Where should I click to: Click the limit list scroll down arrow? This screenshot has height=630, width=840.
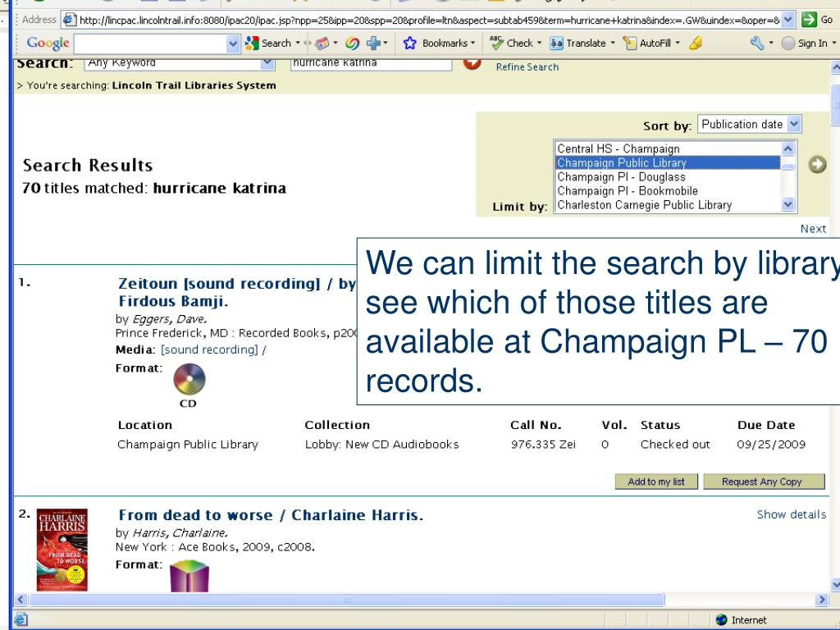[x=787, y=204]
